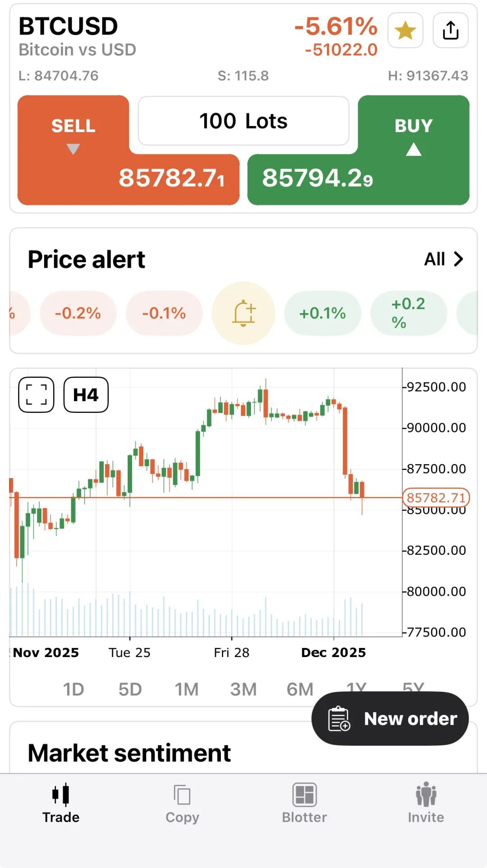
Task: Switch chart range to 3M
Action: [x=243, y=689]
